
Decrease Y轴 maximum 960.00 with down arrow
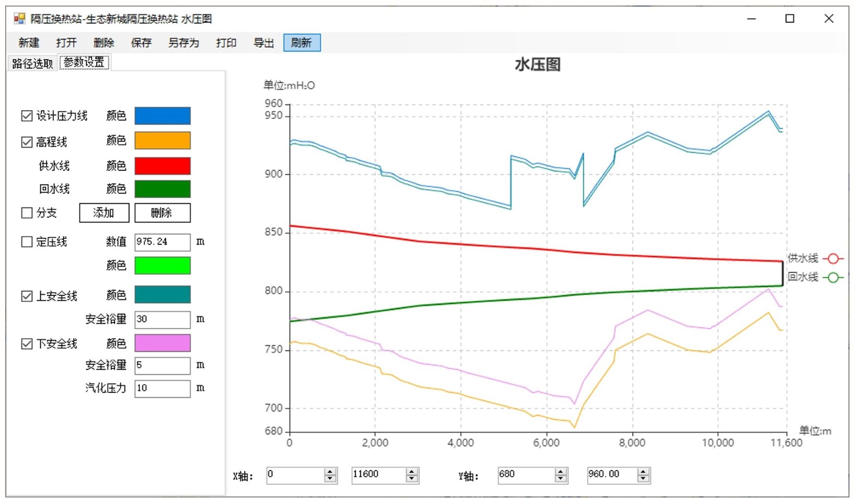coord(643,479)
